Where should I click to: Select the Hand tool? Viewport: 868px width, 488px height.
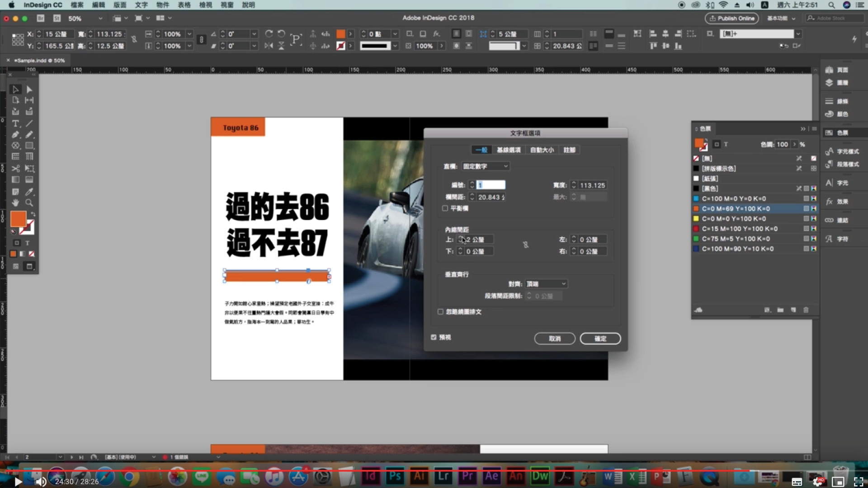[15, 203]
